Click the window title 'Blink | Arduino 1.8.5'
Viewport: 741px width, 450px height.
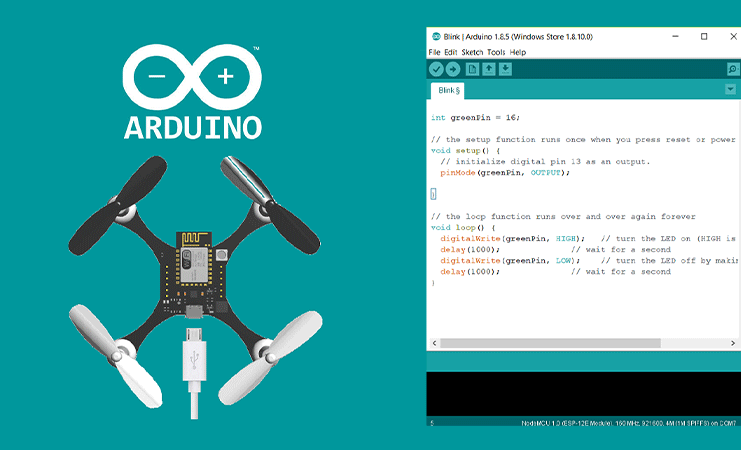click(x=518, y=36)
